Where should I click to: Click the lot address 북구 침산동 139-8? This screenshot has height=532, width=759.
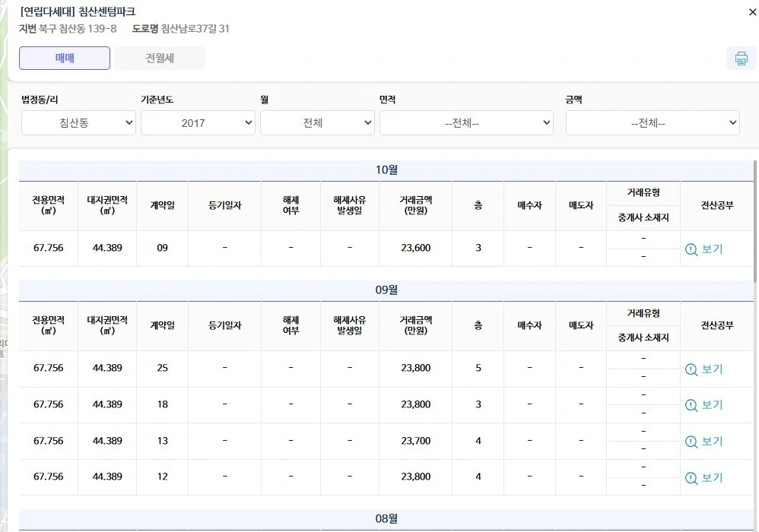pyautogui.click(x=78, y=29)
